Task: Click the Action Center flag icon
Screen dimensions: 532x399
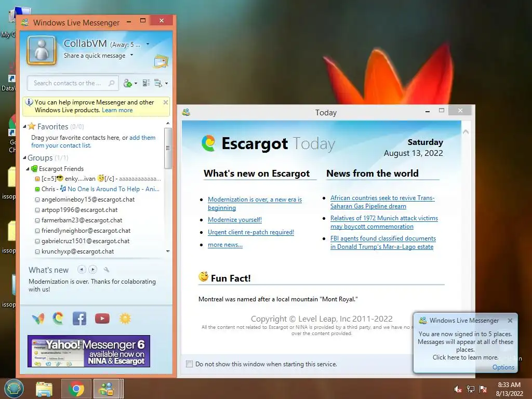Action: (x=483, y=389)
